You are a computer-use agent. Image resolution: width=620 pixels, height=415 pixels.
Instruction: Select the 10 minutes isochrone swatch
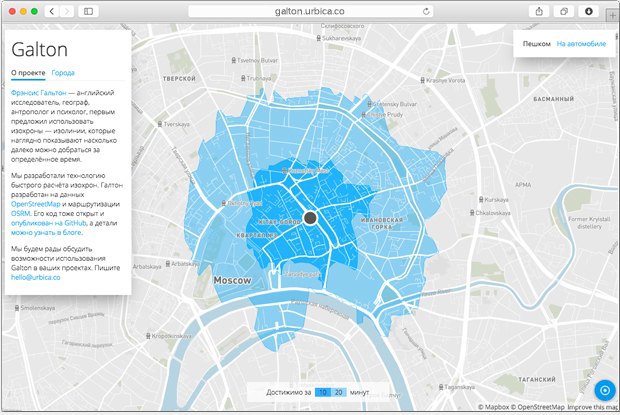(323, 392)
